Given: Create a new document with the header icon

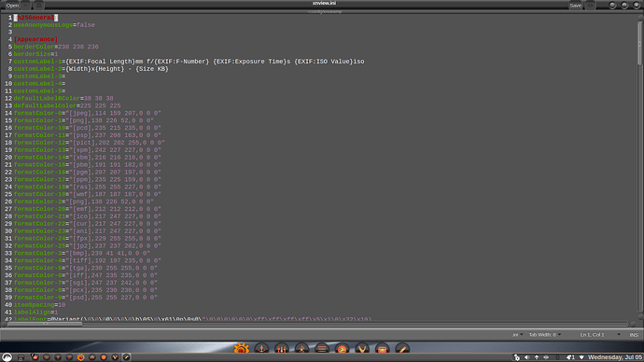Looking at the screenshot, I should click(x=38, y=6).
